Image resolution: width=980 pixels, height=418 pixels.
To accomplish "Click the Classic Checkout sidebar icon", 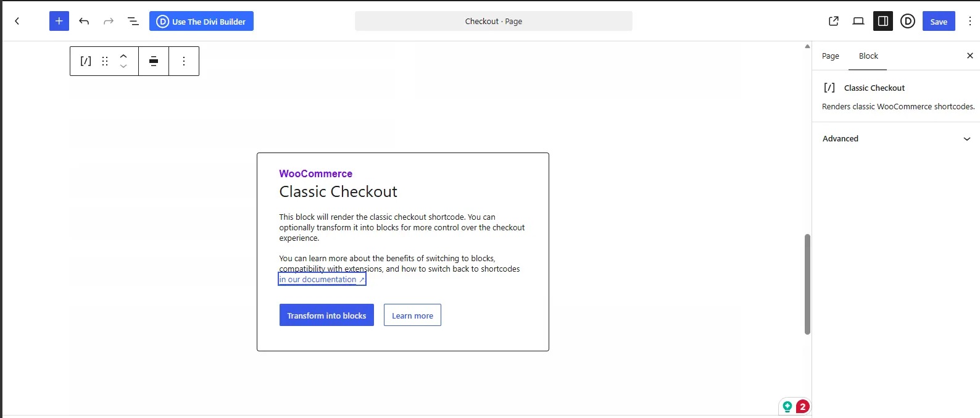I will pyautogui.click(x=829, y=88).
